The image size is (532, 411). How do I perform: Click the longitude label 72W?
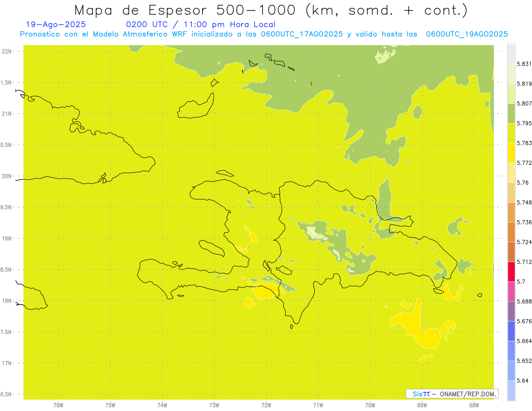coord(266,405)
